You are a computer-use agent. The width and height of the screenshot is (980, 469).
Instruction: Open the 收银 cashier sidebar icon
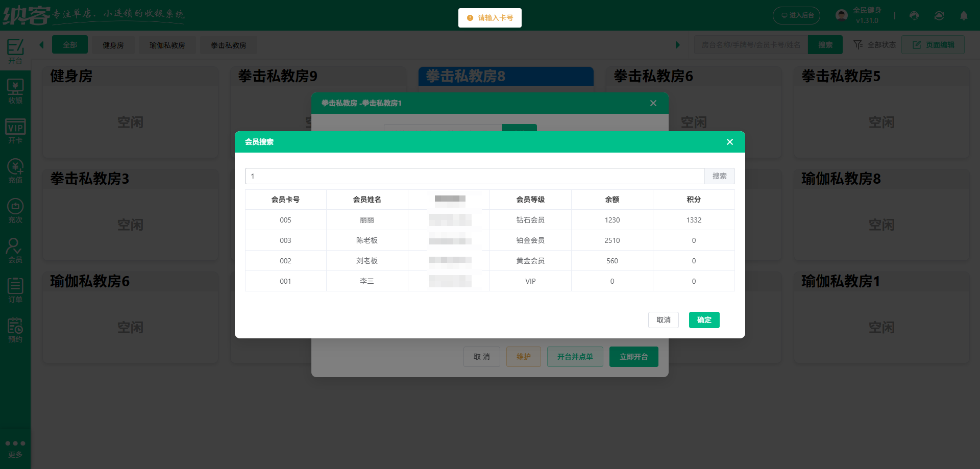15,92
